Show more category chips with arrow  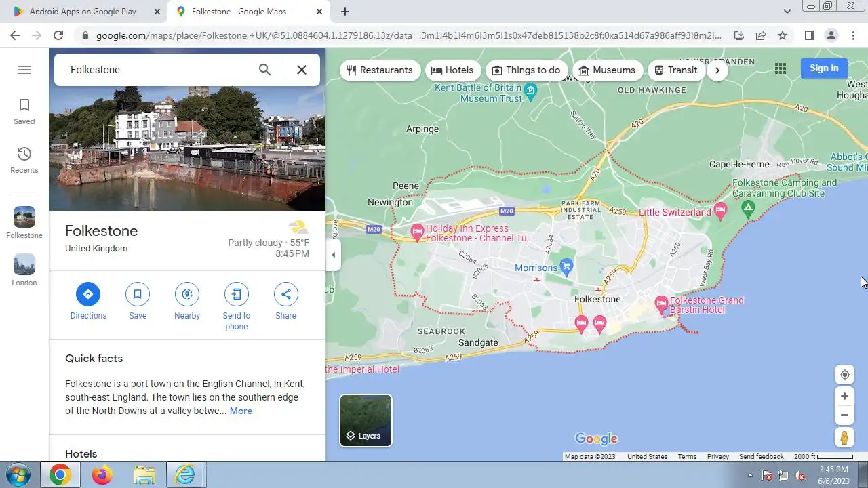(717, 70)
